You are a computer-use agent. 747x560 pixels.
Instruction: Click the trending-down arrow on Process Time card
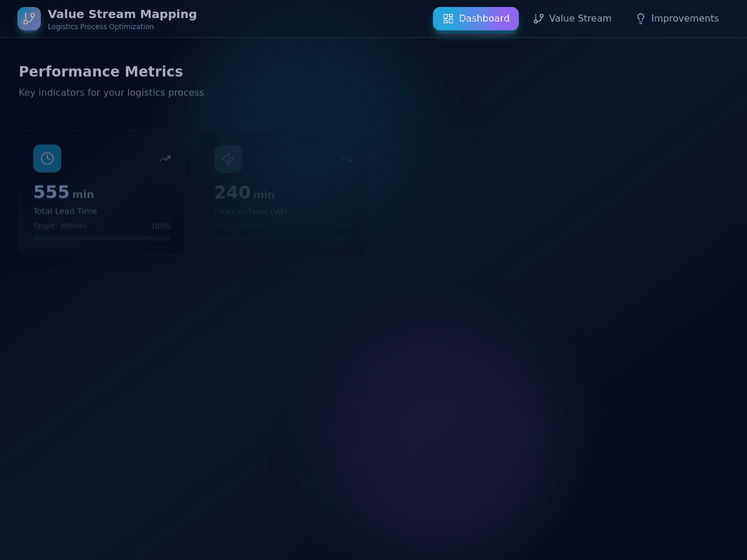[x=346, y=159]
